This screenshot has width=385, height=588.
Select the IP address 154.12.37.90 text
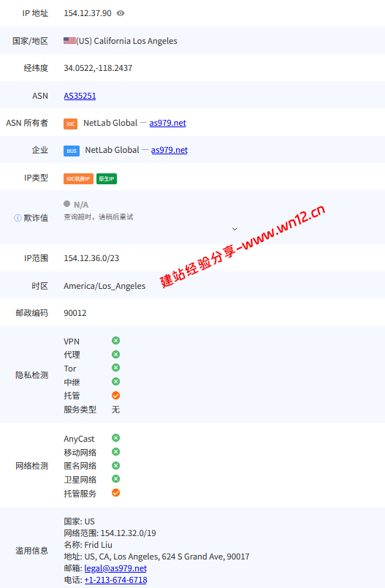[x=88, y=13]
